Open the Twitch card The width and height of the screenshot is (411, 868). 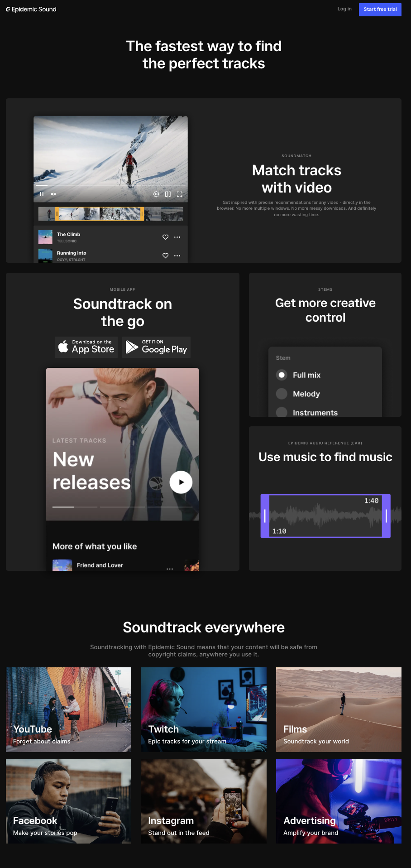[204, 709]
